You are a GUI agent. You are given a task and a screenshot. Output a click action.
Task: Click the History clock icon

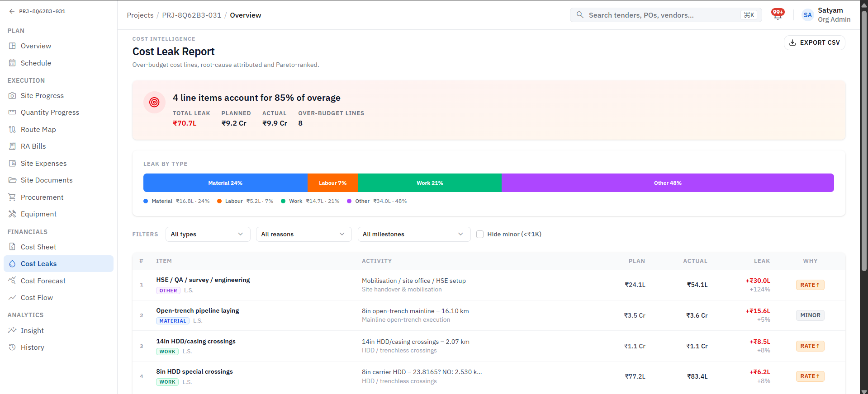pos(12,347)
